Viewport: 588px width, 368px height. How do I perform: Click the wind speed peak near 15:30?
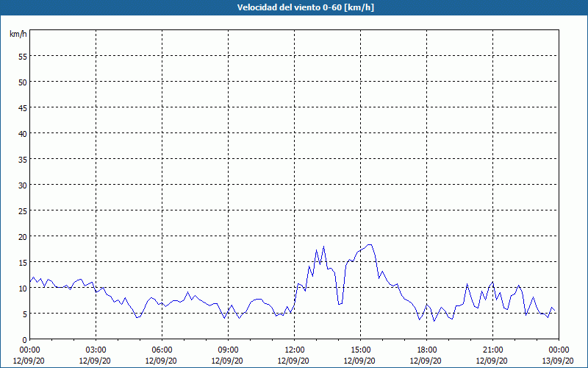(370, 245)
